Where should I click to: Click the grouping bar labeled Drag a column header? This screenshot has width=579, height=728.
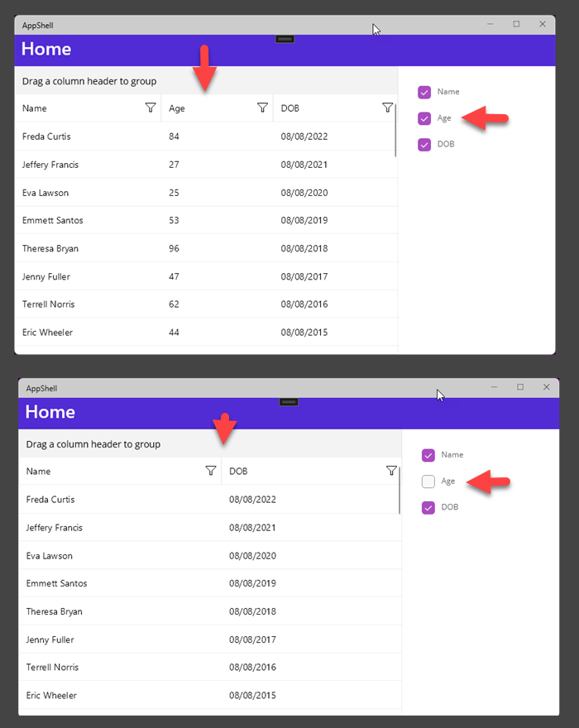coord(87,79)
